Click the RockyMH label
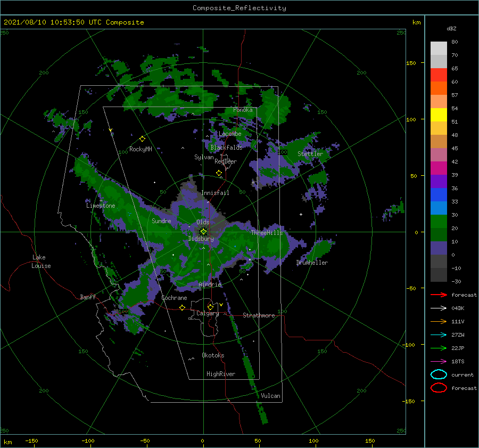 tap(141, 149)
